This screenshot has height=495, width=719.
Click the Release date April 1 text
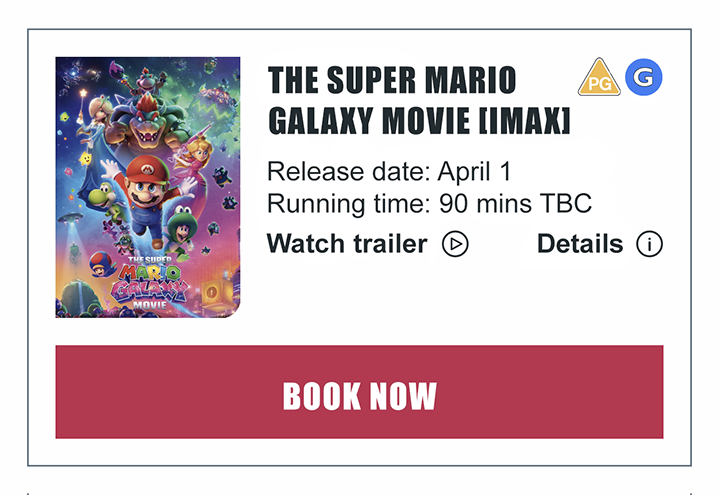(x=390, y=171)
